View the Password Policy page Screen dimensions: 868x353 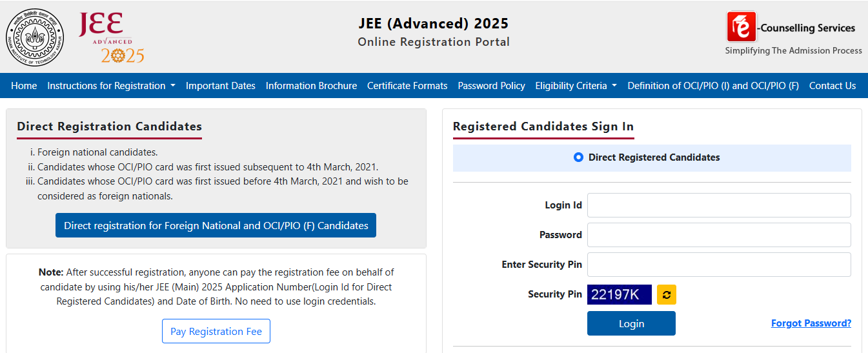491,86
